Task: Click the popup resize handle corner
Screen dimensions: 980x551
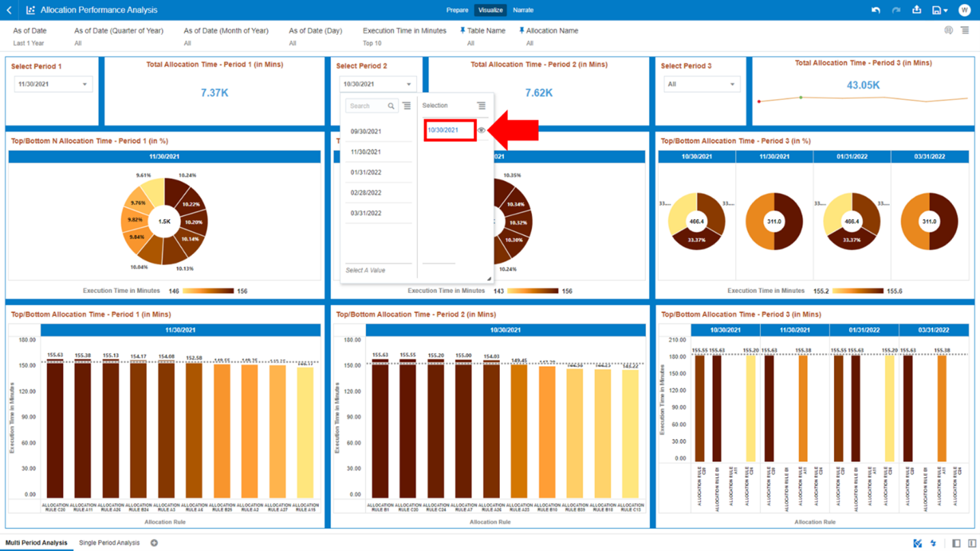Action: 489,279
